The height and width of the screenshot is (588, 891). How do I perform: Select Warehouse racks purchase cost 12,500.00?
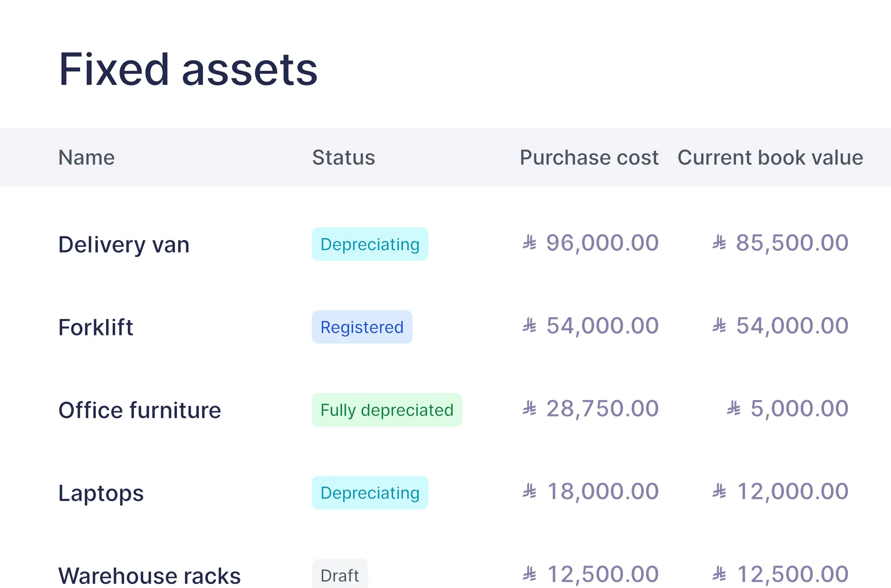pyautogui.click(x=590, y=575)
